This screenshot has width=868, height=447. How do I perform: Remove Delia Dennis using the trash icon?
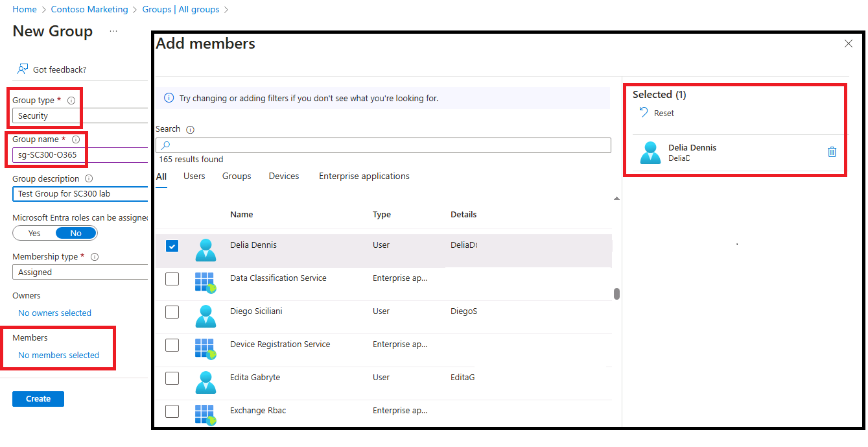832,152
